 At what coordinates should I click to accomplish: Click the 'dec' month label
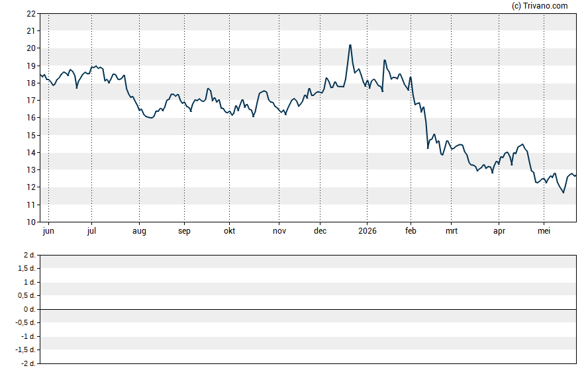pos(320,231)
